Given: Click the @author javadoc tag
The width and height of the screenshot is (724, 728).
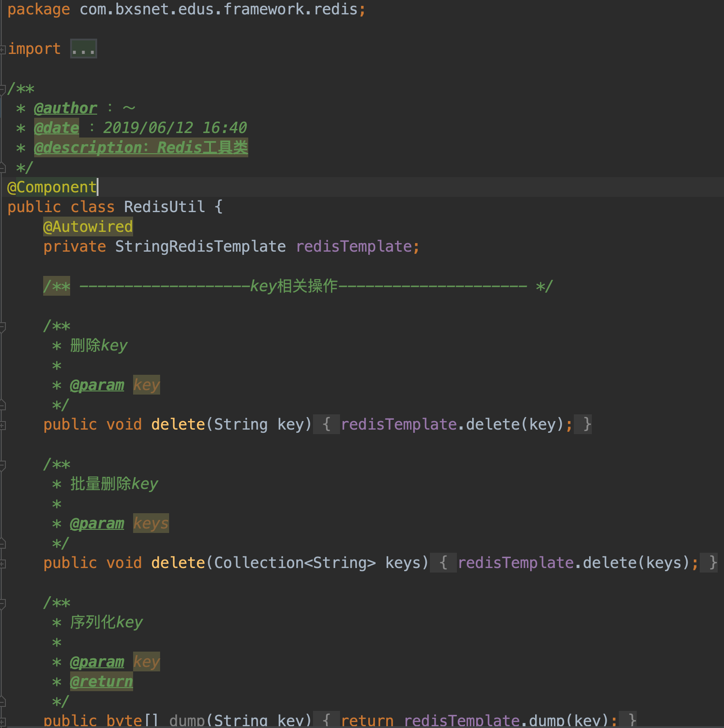Looking at the screenshot, I should click(x=66, y=108).
